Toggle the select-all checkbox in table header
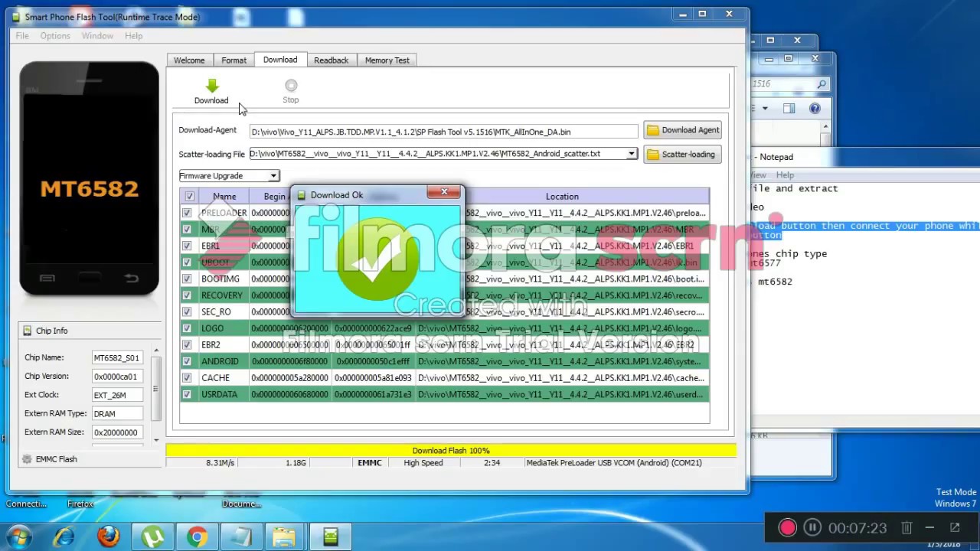The width and height of the screenshot is (980, 551). pos(189,197)
